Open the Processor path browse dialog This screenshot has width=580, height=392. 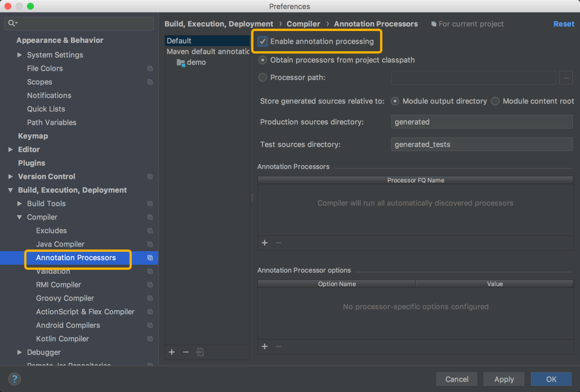click(x=565, y=78)
